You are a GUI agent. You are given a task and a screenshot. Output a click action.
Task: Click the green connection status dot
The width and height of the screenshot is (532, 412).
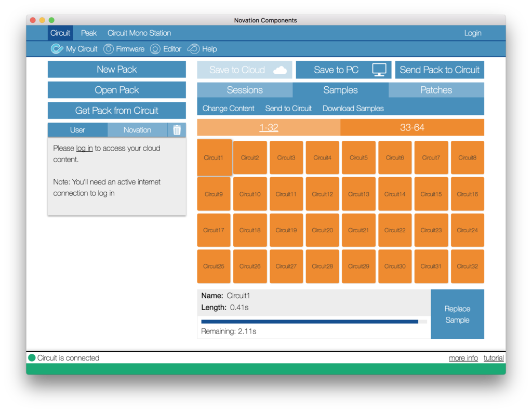(x=32, y=357)
